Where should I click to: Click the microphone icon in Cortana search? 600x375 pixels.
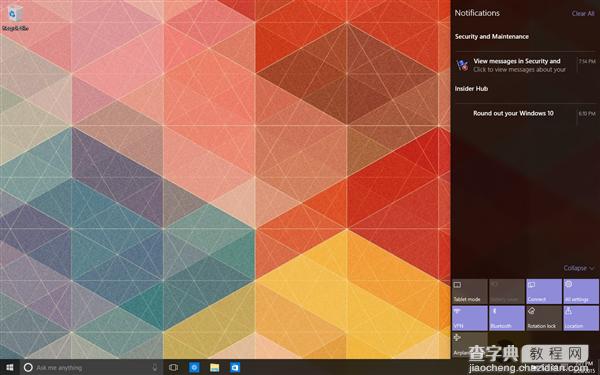[x=155, y=368]
